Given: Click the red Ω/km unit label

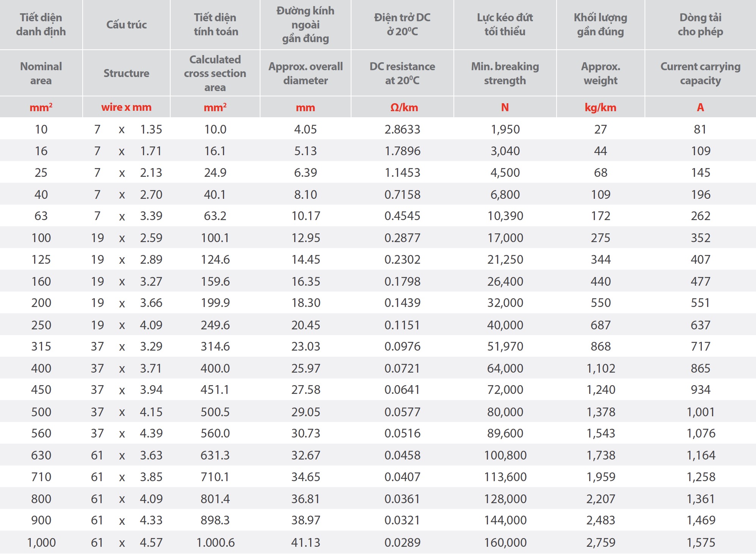Looking at the screenshot, I should (x=404, y=107).
